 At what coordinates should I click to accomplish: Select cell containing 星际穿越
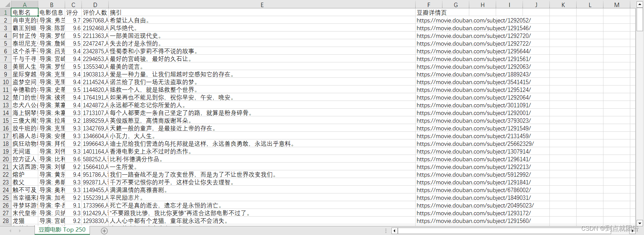pos(24,74)
